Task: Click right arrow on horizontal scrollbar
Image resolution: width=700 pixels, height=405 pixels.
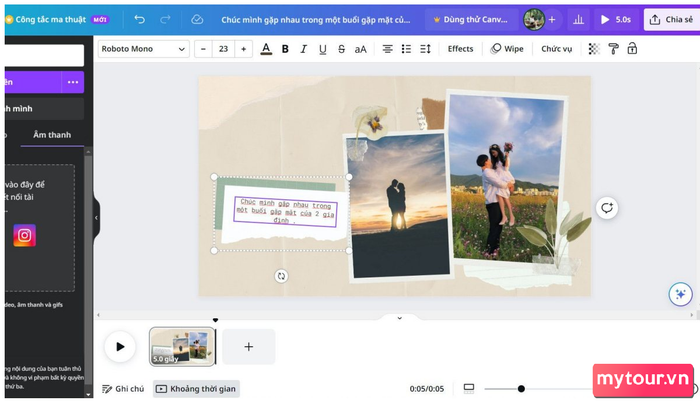Action: point(692,315)
